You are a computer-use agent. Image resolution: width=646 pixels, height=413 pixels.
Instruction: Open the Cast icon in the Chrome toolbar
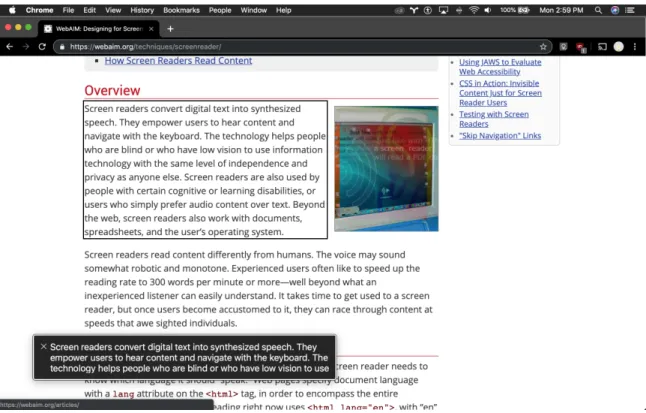(602, 47)
